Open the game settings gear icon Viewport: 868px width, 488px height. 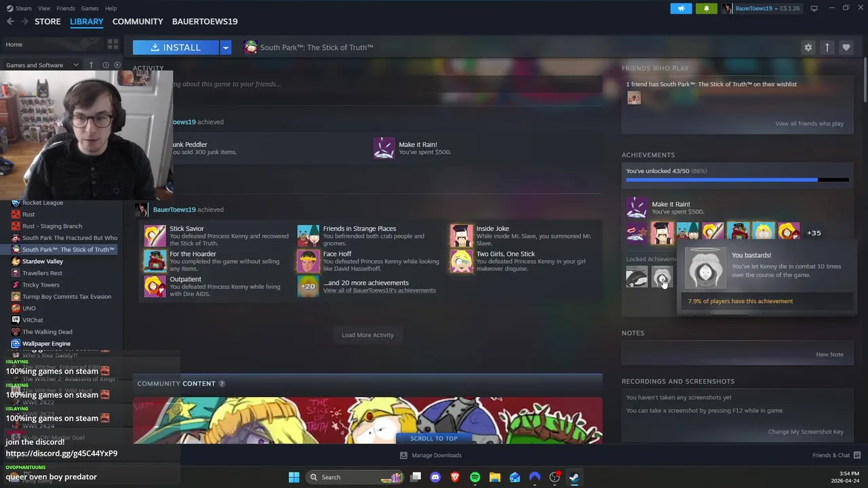pos(808,47)
